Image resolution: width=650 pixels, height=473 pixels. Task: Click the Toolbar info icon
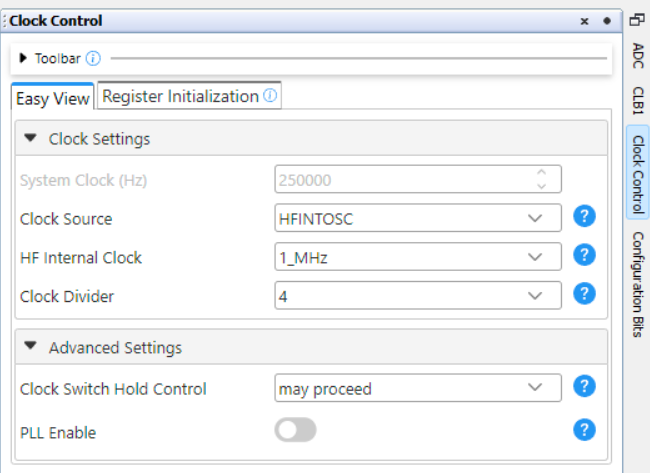point(93,58)
